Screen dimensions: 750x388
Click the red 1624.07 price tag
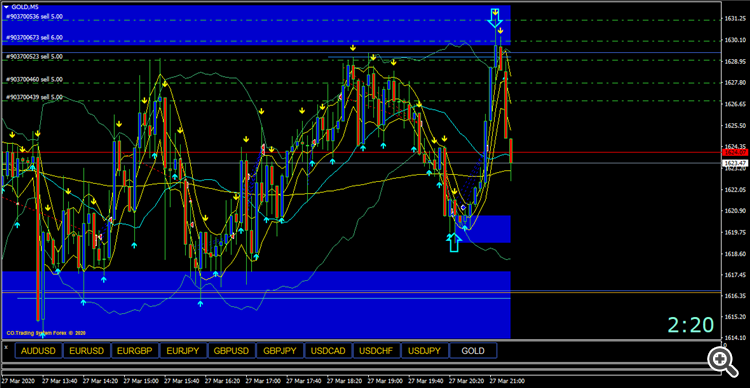(x=736, y=153)
